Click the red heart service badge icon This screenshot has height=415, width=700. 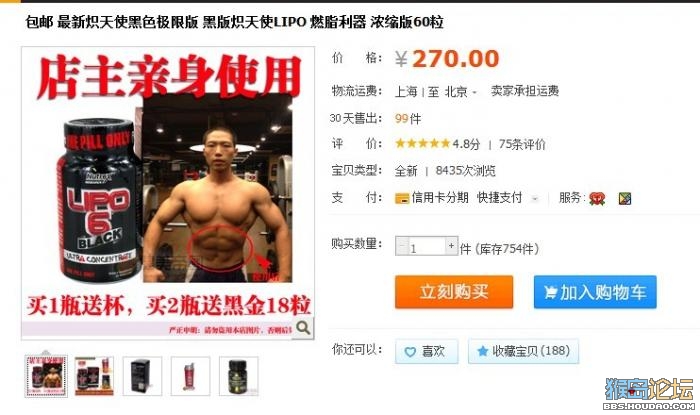tap(596, 198)
